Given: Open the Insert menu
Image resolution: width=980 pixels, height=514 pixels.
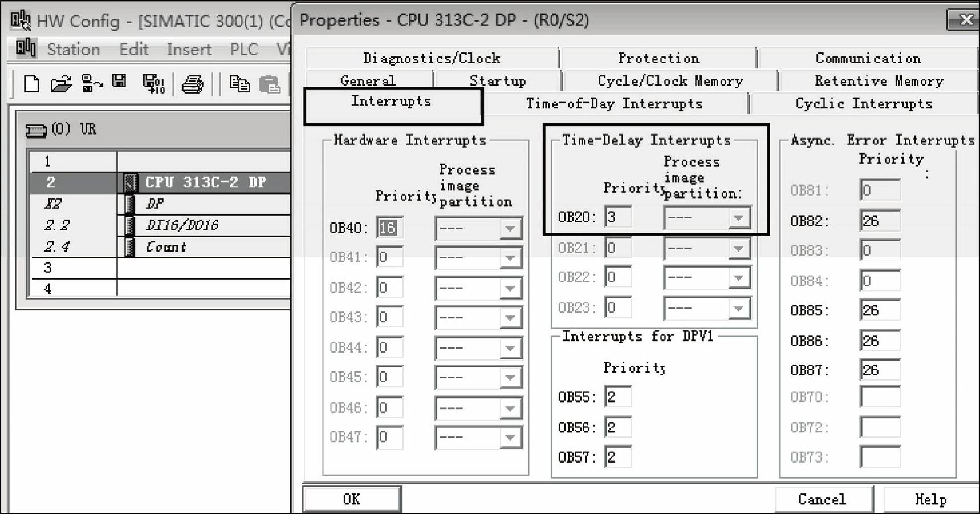Looking at the screenshot, I should (x=189, y=50).
